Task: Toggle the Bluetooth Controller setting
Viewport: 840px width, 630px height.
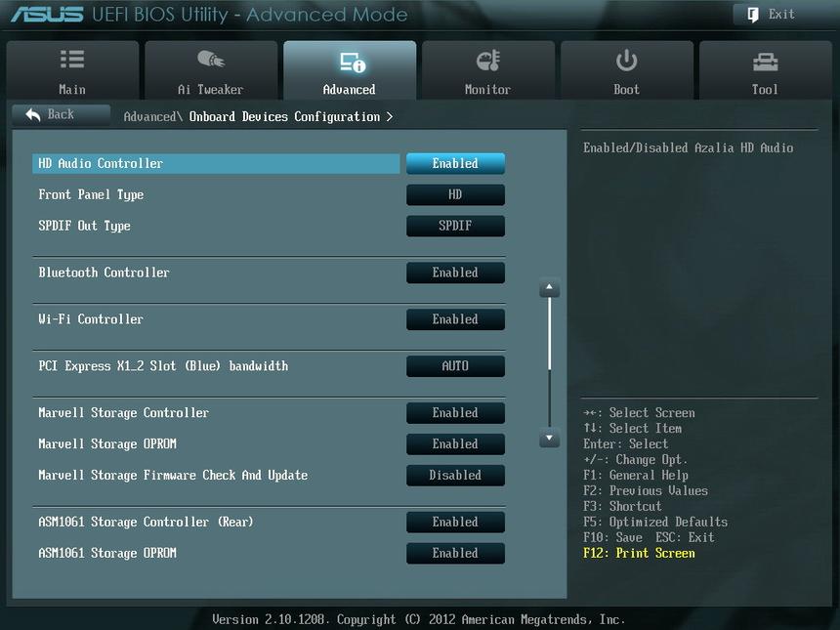Action: click(455, 273)
